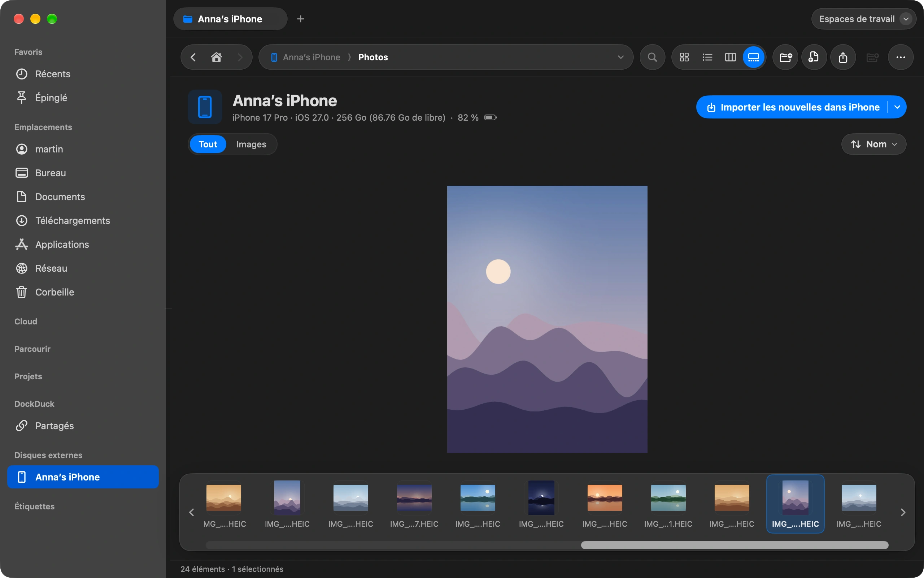Open the more options ellipsis menu
The height and width of the screenshot is (578, 924).
(x=901, y=57)
